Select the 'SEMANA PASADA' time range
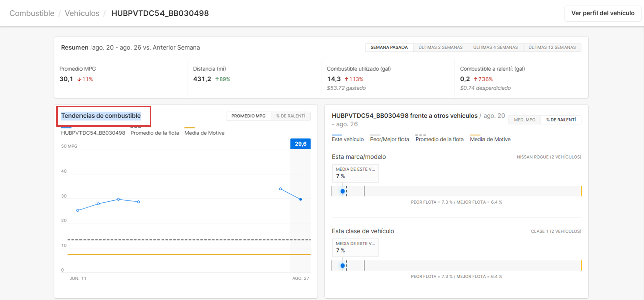 [x=388, y=47]
